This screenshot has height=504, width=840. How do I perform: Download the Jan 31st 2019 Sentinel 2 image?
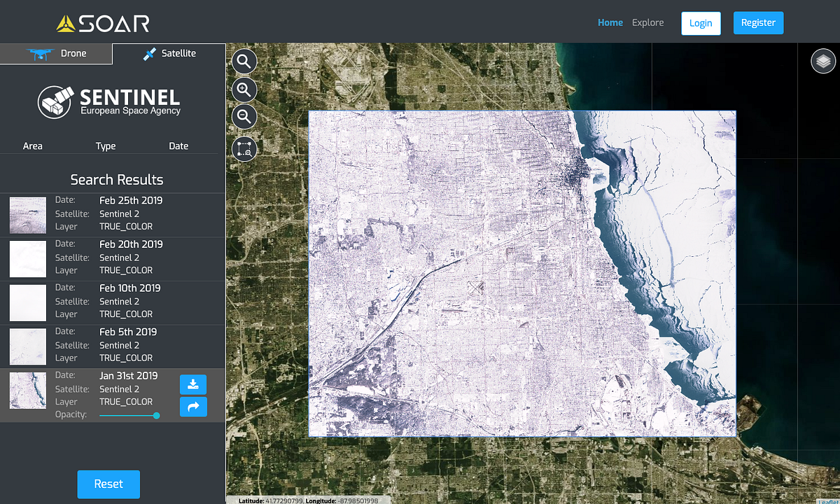(x=193, y=384)
